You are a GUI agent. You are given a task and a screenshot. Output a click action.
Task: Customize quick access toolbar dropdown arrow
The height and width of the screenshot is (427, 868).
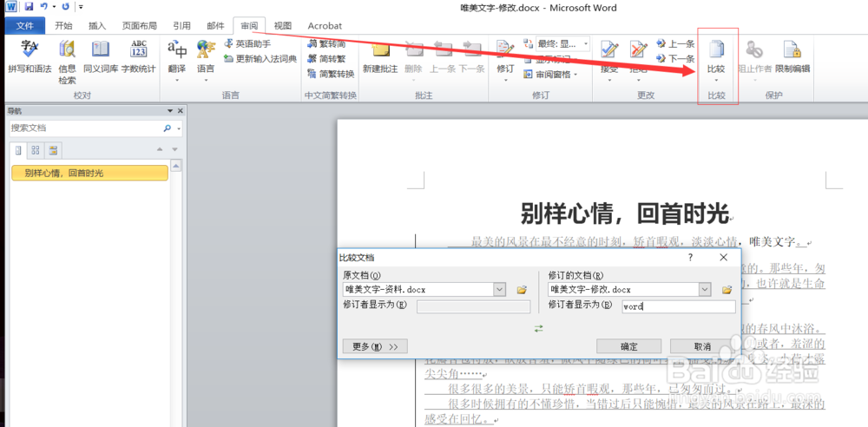81,7
